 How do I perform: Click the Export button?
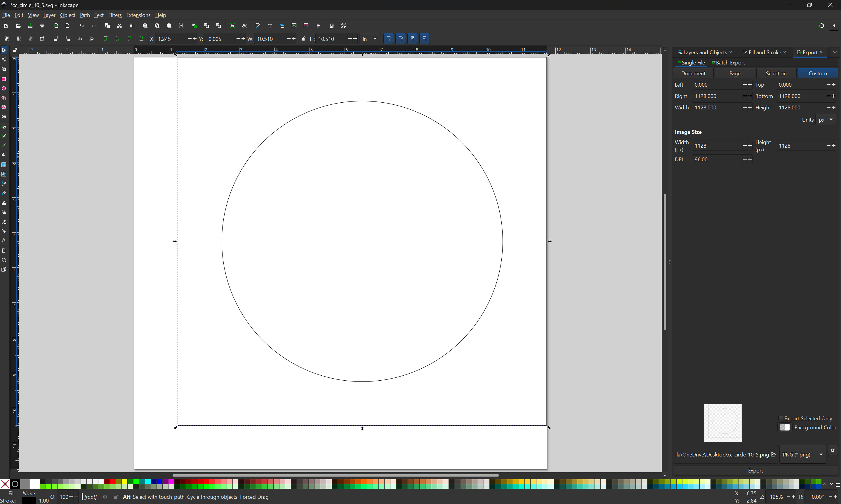755,470
